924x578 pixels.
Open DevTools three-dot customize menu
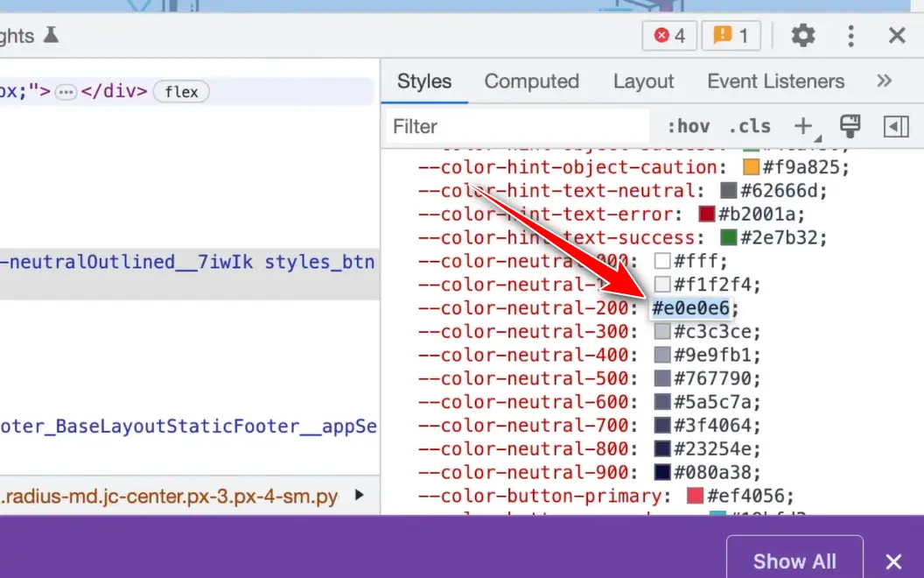coord(850,36)
